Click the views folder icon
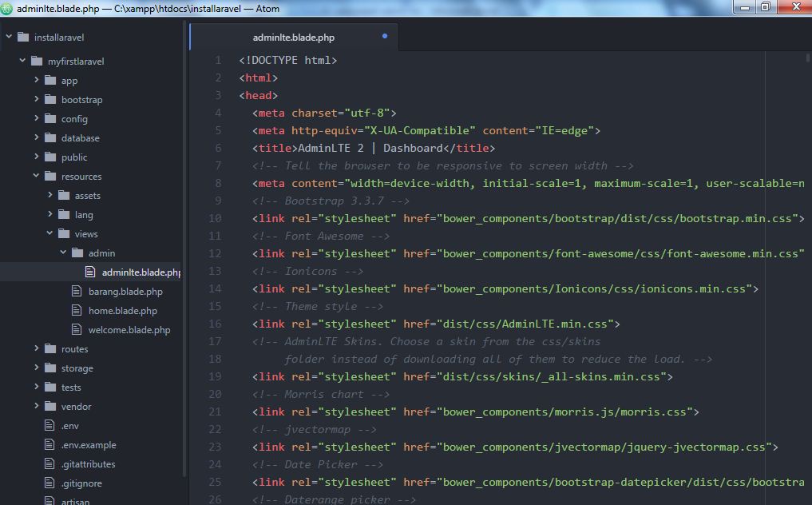812x505 pixels. click(64, 234)
